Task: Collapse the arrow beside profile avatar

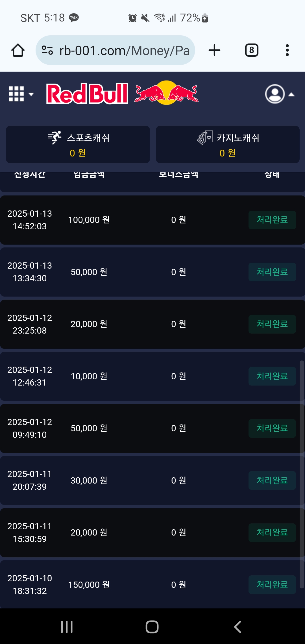Action: point(291,94)
